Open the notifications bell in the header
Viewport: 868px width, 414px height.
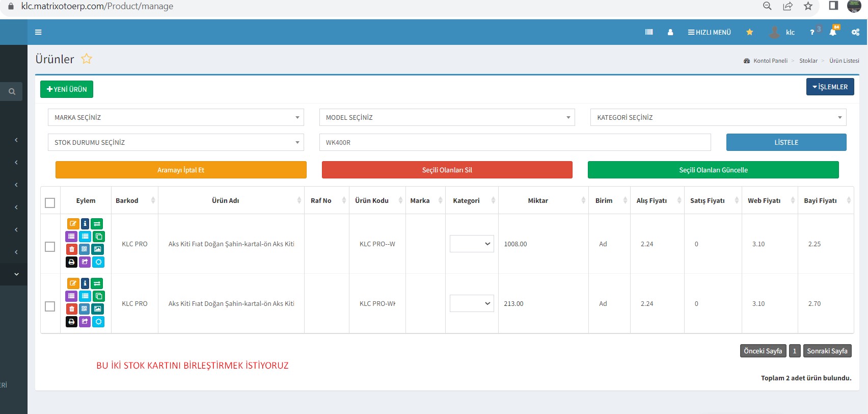(833, 32)
